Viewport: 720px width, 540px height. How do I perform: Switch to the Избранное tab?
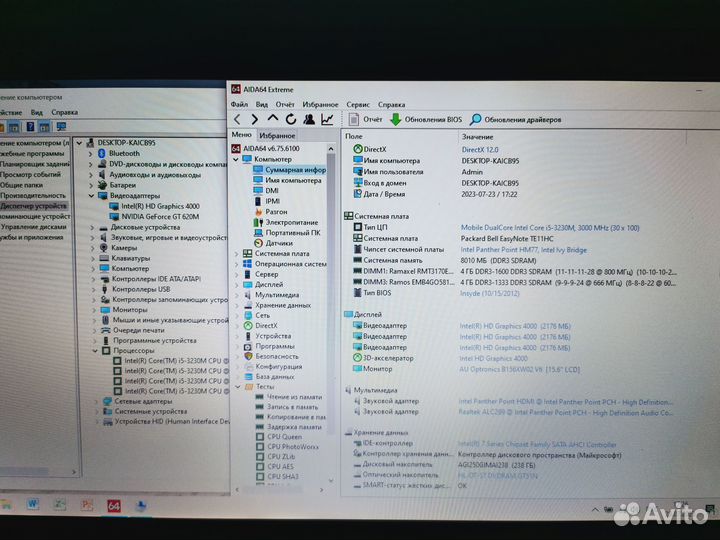277,135
